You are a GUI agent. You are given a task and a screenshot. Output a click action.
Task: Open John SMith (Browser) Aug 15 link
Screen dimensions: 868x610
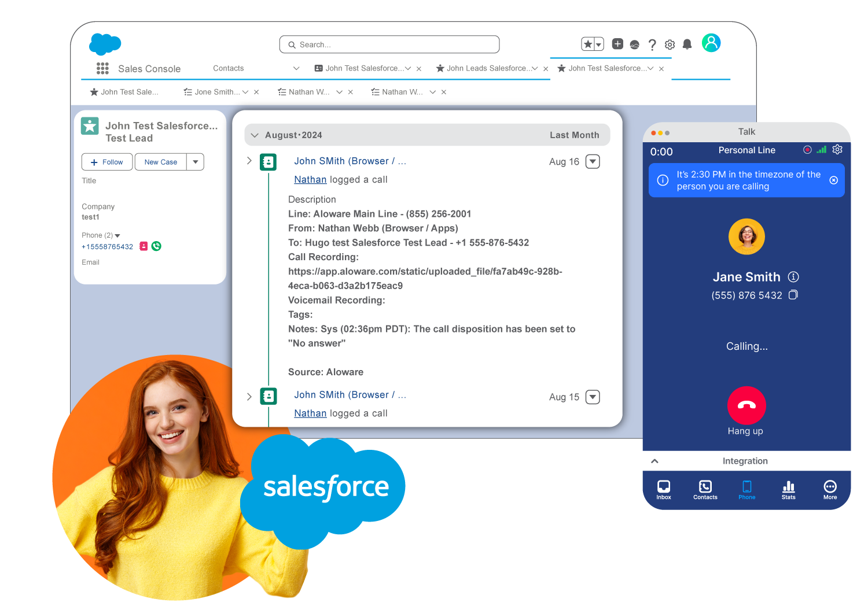[x=350, y=395]
